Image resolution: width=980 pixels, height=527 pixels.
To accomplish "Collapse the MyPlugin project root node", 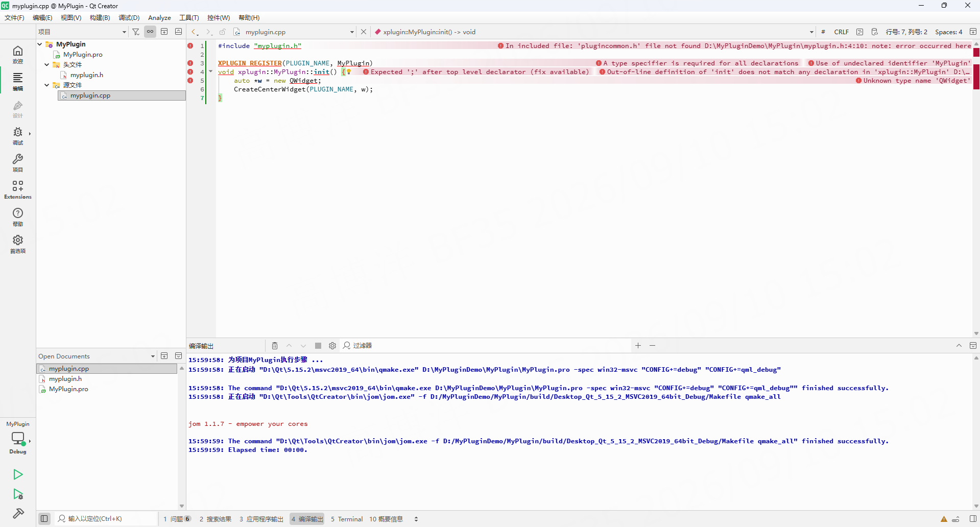I will point(40,44).
